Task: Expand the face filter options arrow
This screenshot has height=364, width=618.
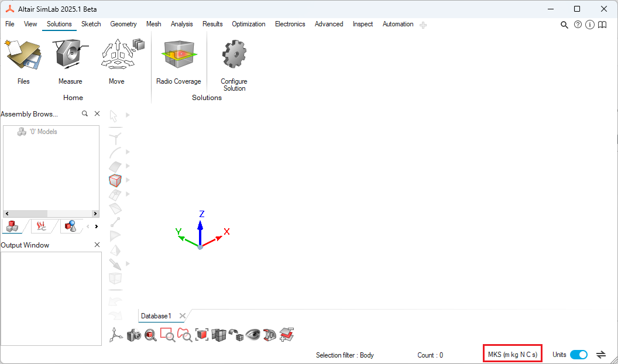Action: tap(128, 166)
